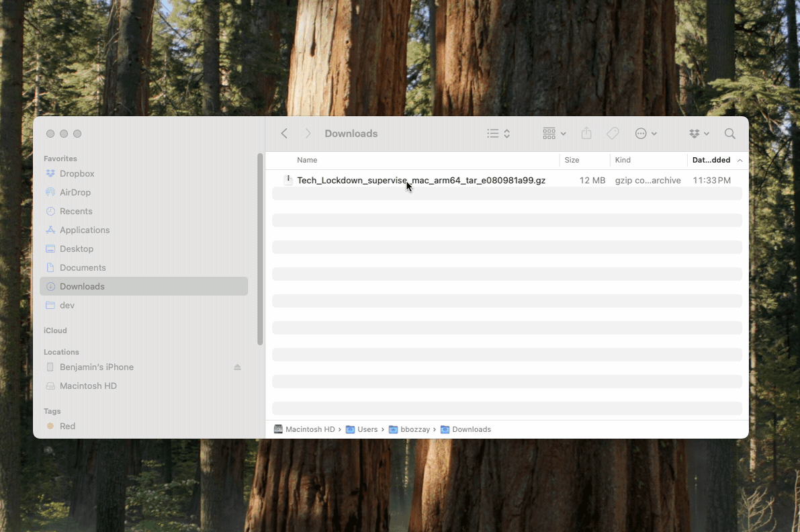
Task: Open the group-by dropdown next to grid icon
Action: (563, 133)
